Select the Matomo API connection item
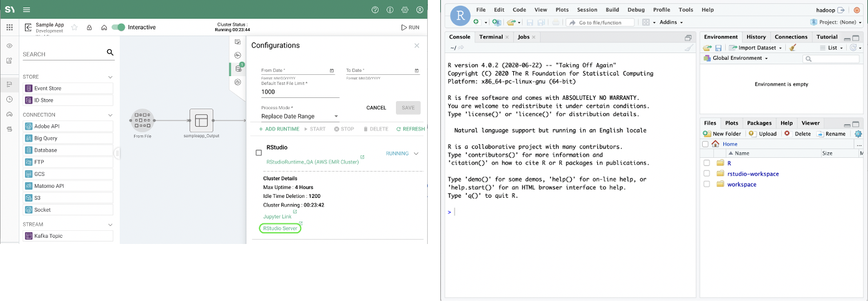This screenshot has width=868, height=302. [x=68, y=186]
